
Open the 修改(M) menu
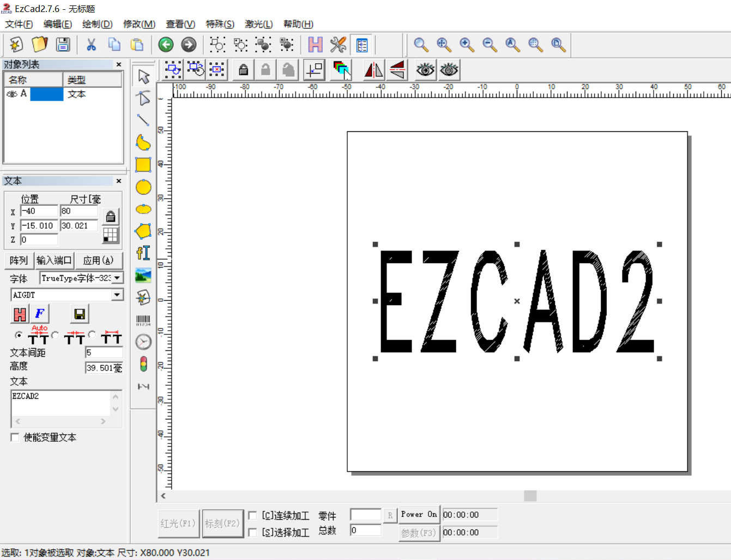click(x=140, y=24)
